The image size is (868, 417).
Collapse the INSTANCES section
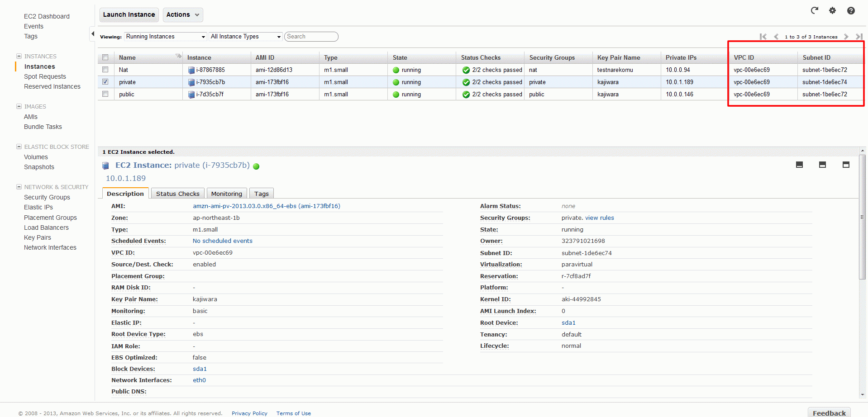pos(19,56)
